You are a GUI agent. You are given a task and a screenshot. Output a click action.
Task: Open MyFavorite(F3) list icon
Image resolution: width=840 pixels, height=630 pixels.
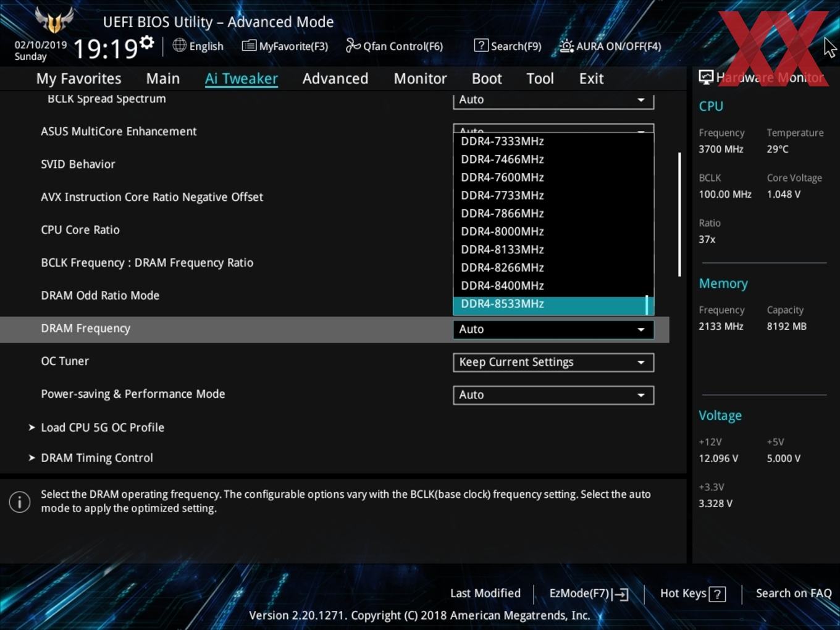pyautogui.click(x=249, y=46)
